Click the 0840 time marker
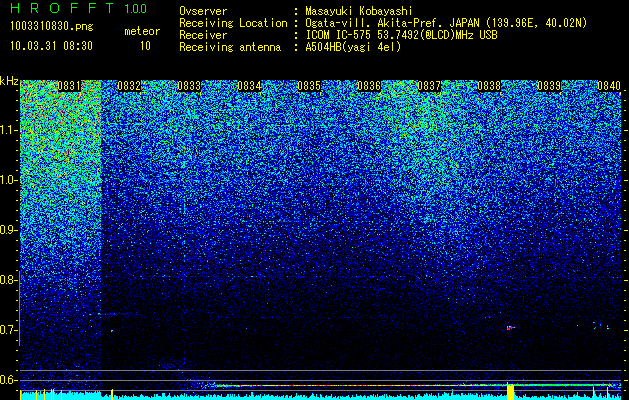 (609, 86)
